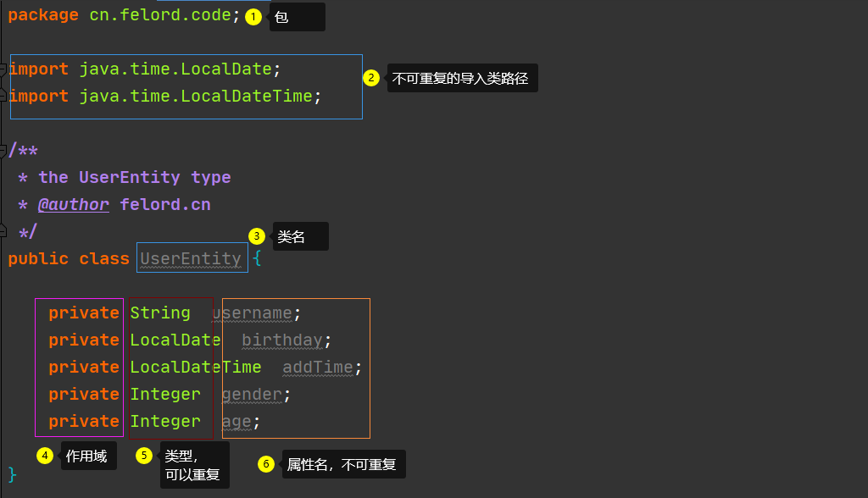Viewport: 868px width, 498px height.
Task: Click the addTime field identifier
Action: [x=317, y=368]
